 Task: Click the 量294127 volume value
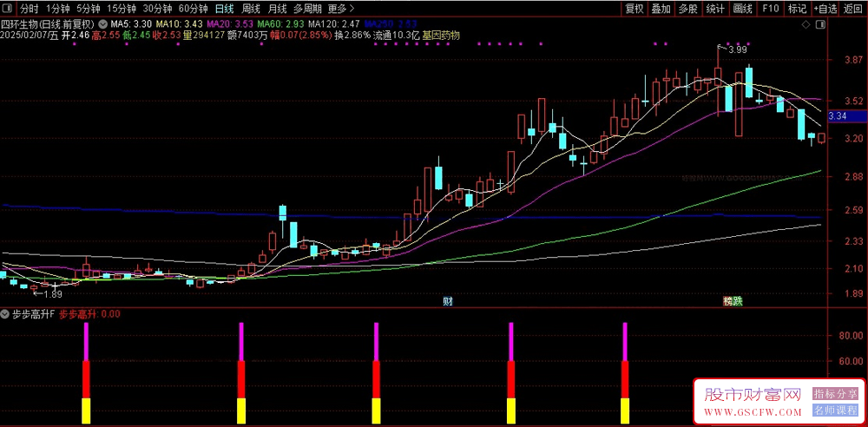(x=204, y=35)
